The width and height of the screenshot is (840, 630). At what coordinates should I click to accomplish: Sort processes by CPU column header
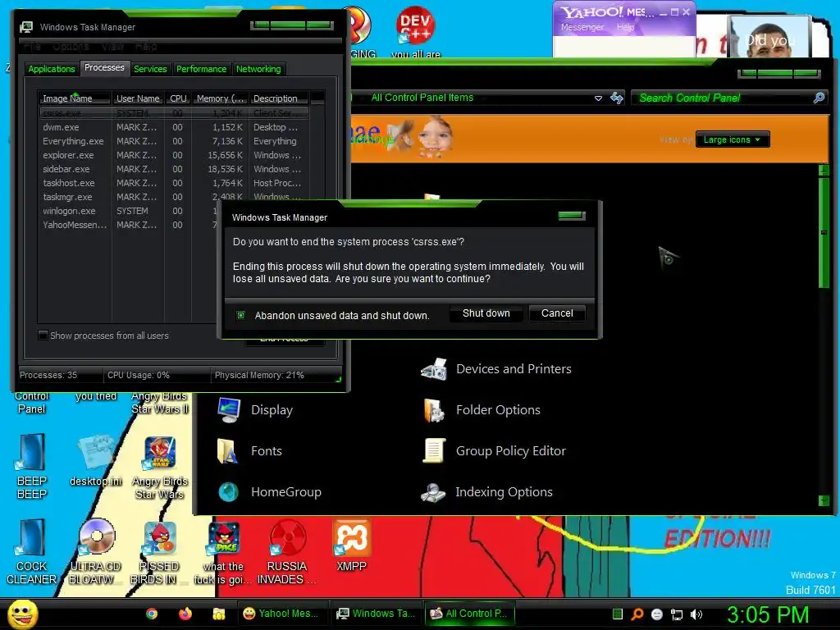click(x=178, y=98)
